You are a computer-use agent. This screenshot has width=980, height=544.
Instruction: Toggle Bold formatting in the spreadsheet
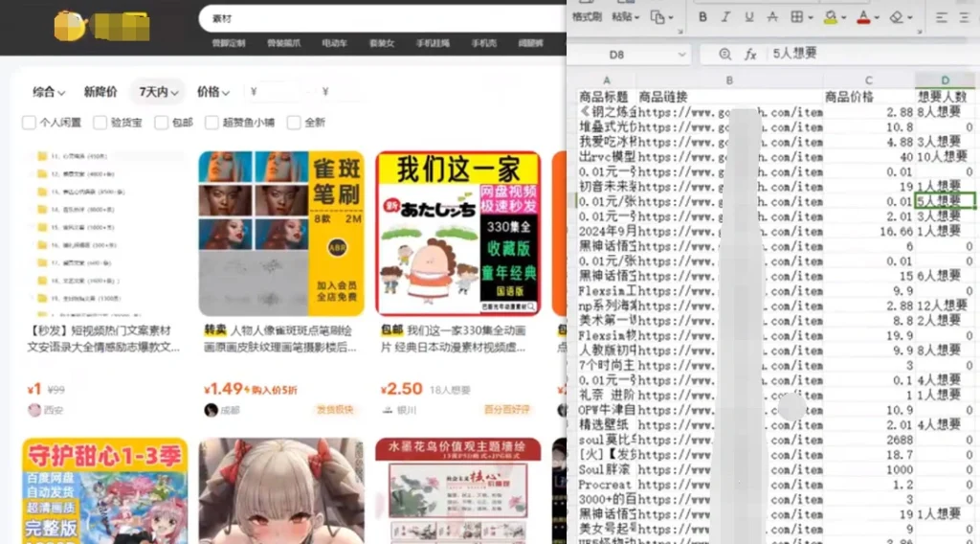pyautogui.click(x=702, y=17)
